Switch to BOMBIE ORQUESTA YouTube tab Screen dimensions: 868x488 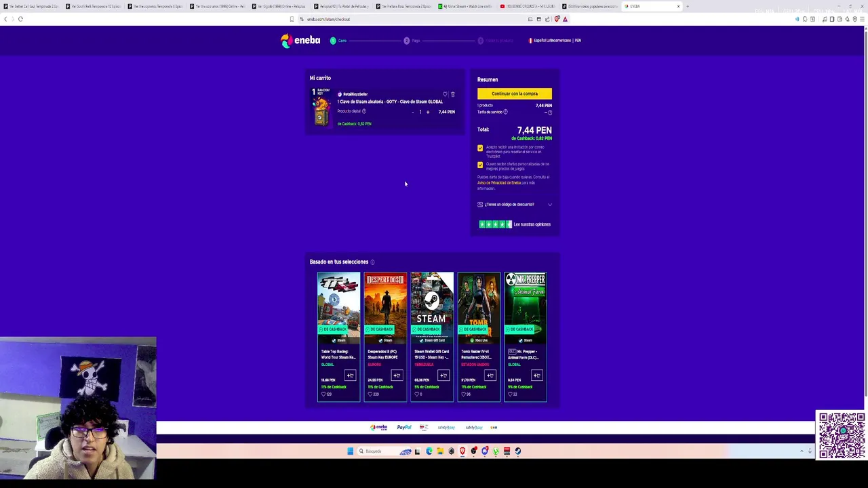(528, 6)
